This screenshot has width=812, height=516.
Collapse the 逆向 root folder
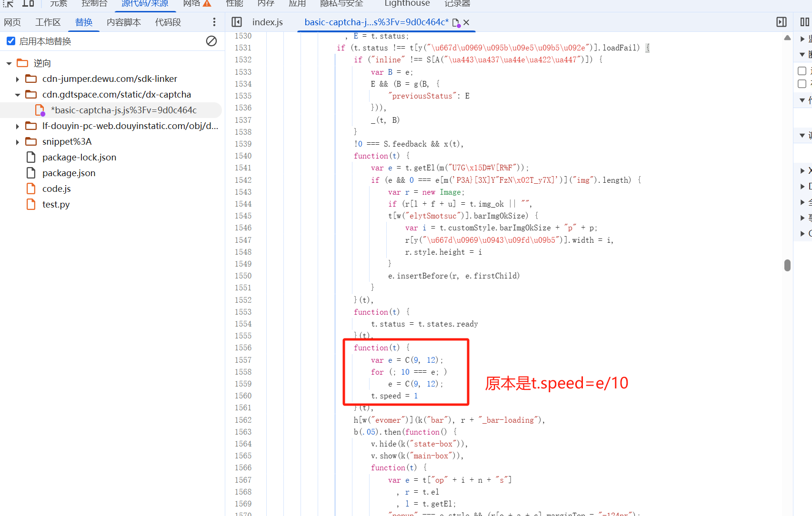pos(9,63)
